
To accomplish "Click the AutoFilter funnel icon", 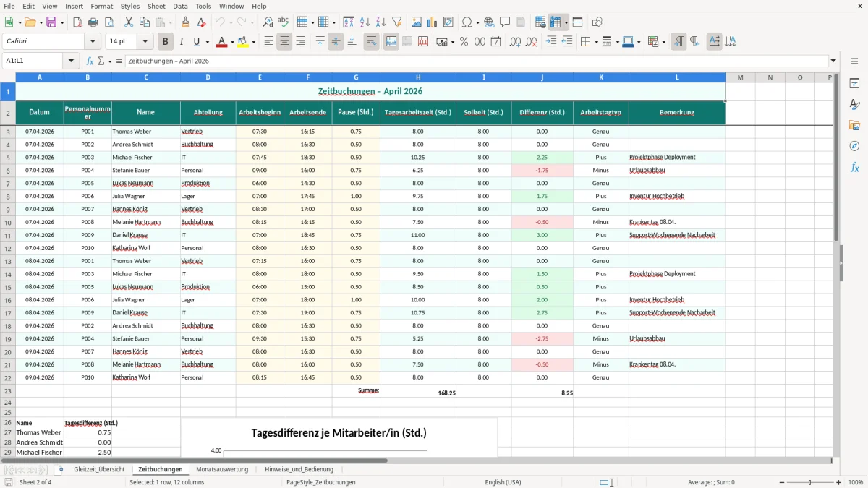I will 397,22.
